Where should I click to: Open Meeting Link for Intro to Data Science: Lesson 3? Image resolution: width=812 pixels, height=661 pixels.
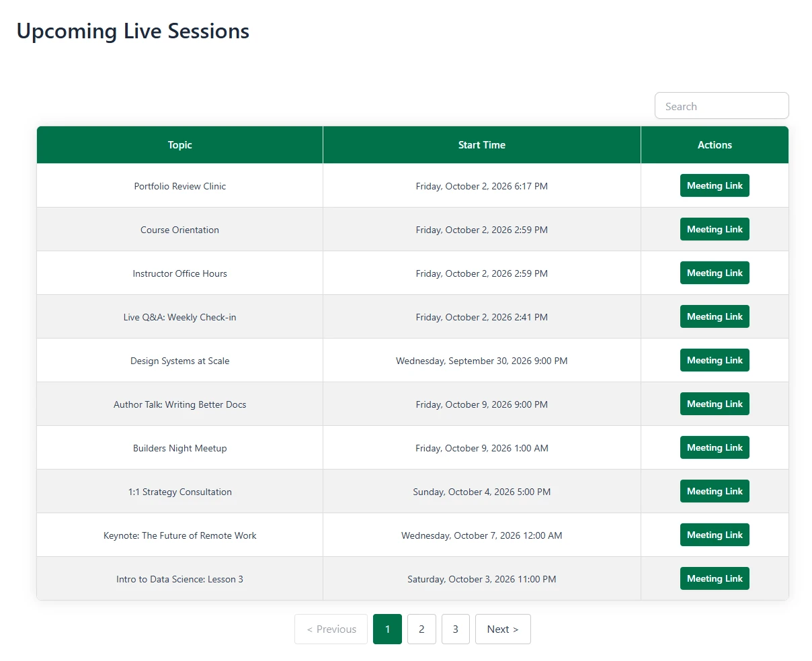[x=715, y=578]
